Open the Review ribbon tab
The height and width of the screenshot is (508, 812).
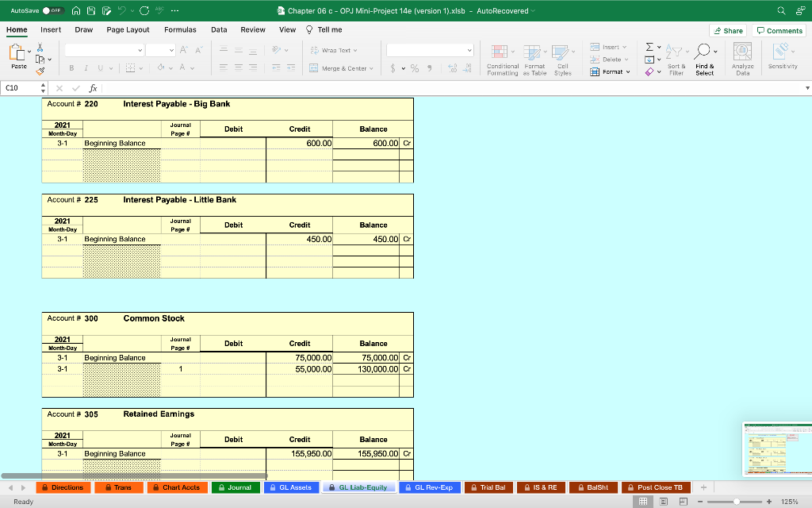(x=253, y=29)
